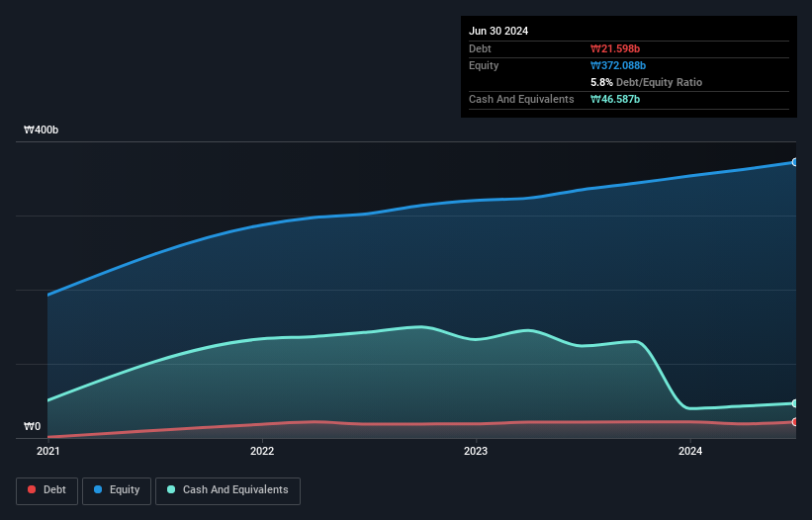
Task: Click the 5.8% Debt/Equity Ratio text
Action: click(x=646, y=82)
